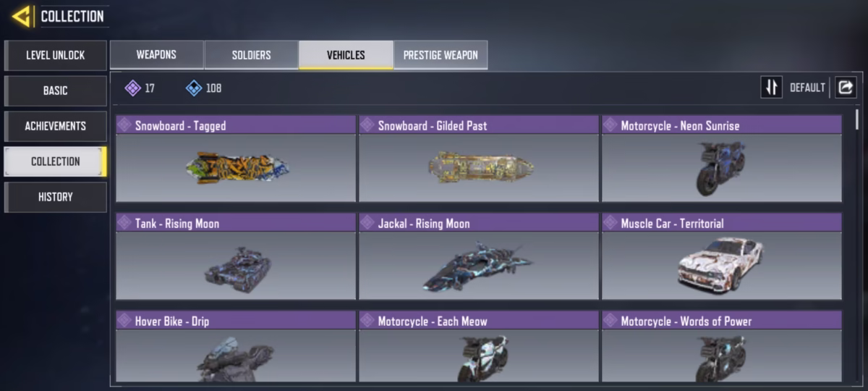This screenshot has width=868, height=391.
Task: Select the Motorcycle - Neon Sunrise thumbnail
Action: (x=722, y=168)
